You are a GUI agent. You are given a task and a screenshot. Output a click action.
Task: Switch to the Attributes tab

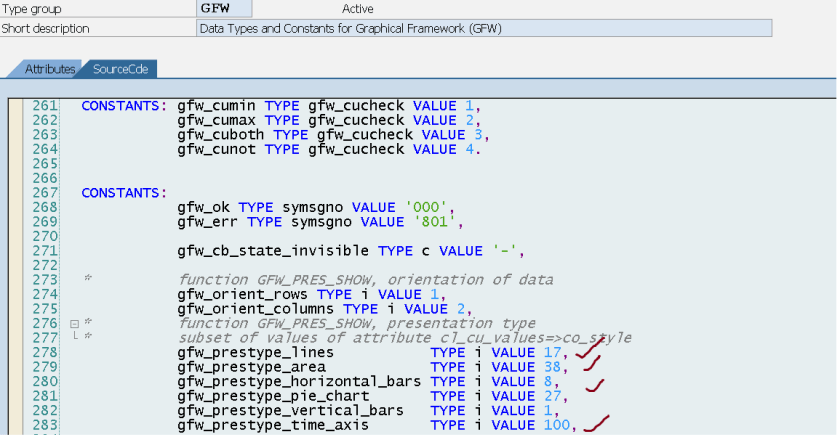[x=48, y=69]
